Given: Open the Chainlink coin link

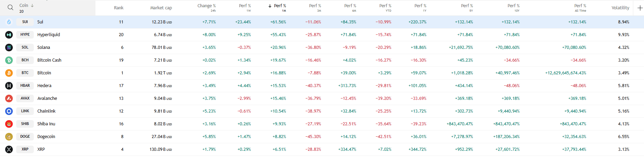Looking at the screenshot, I should point(46,111).
